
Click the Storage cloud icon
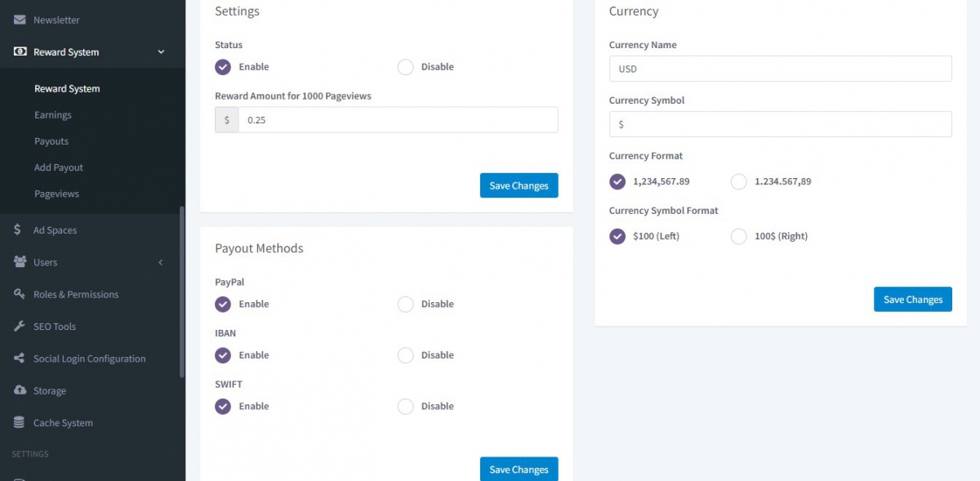click(20, 390)
